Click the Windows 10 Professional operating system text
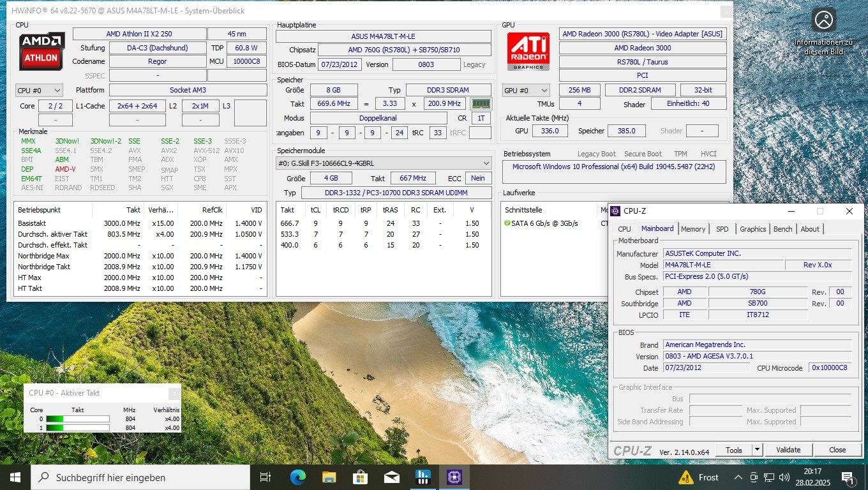868x490 pixels. coord(613,167)
